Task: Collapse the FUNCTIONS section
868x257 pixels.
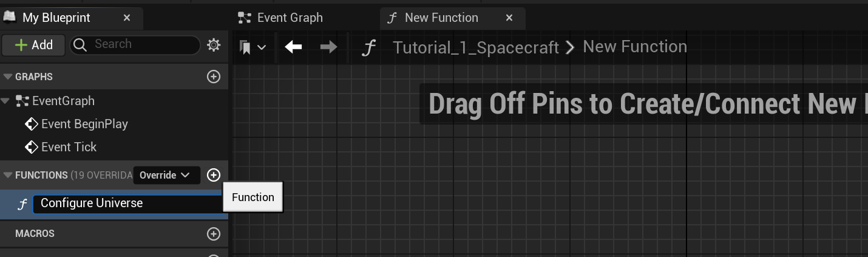Action: click(x=8, y=175)
